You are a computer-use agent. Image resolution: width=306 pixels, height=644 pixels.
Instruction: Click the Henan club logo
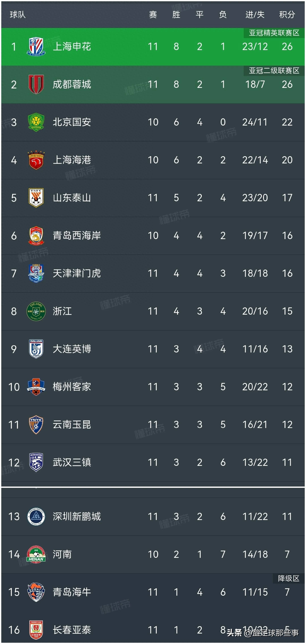coord(36,554)
